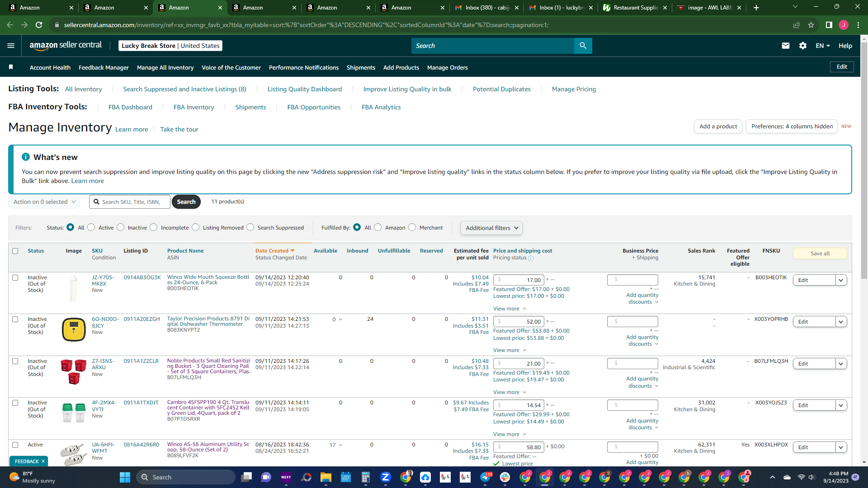Open the Chrome three-dot menu

[858, 25]
